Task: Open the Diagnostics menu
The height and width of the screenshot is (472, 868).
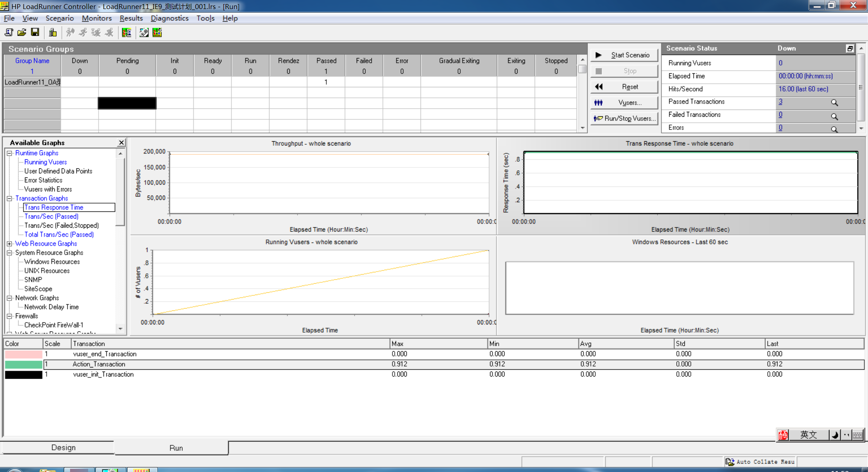Action: point(170,18)
